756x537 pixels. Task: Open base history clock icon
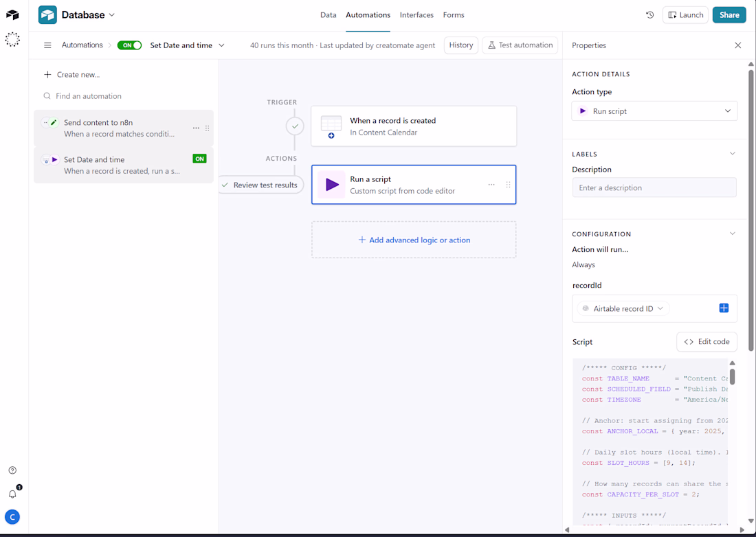pos(650,15)
